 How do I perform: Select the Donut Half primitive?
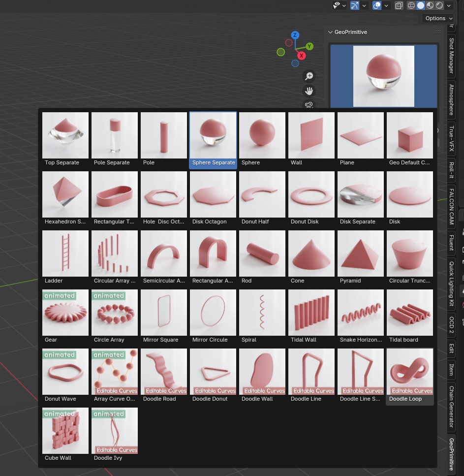tap(262, 198)
